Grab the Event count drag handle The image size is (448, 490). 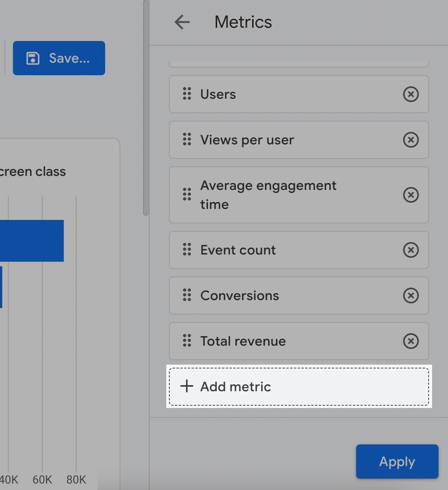click(x=187, y=250)
